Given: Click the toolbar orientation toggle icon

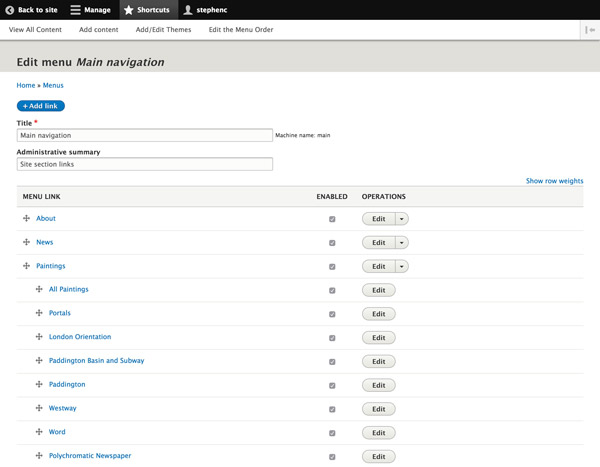Looking at the screenshot, I should click(590, 30).
